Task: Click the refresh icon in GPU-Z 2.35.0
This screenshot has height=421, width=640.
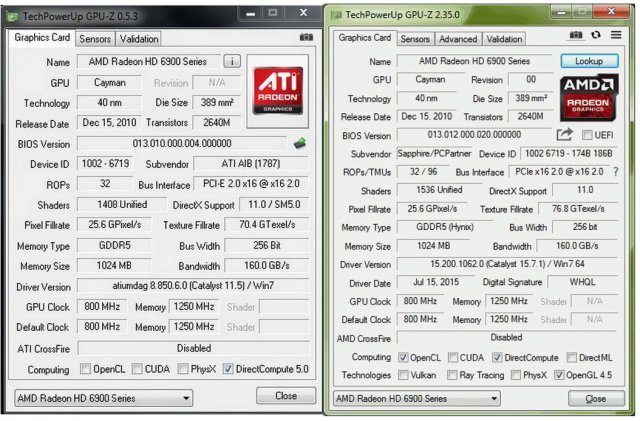Action: pyautogui.click(x=596, y=35)
